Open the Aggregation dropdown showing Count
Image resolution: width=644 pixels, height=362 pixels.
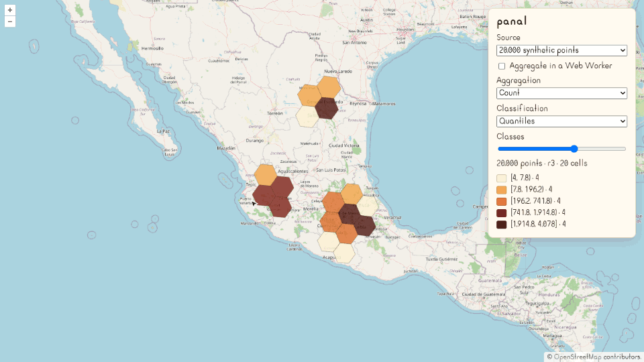(561, 93)
